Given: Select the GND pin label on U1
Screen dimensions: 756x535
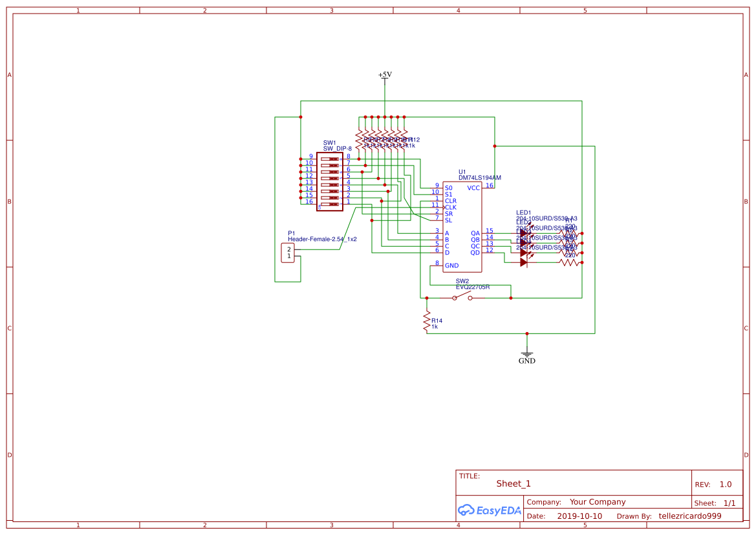Looking at the screenshot, I should (451, 266).
